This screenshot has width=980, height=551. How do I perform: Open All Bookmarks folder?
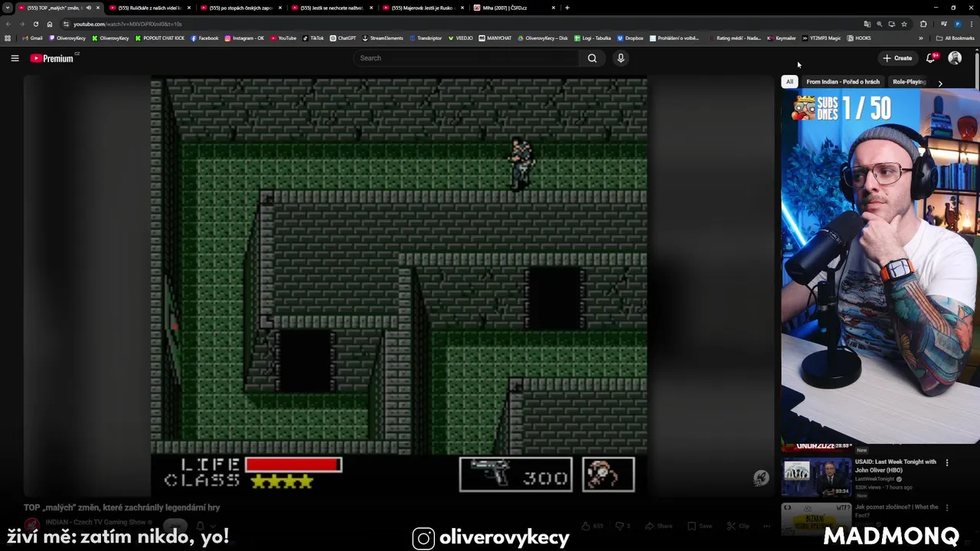pyautogui.click(x=955, y=38)
